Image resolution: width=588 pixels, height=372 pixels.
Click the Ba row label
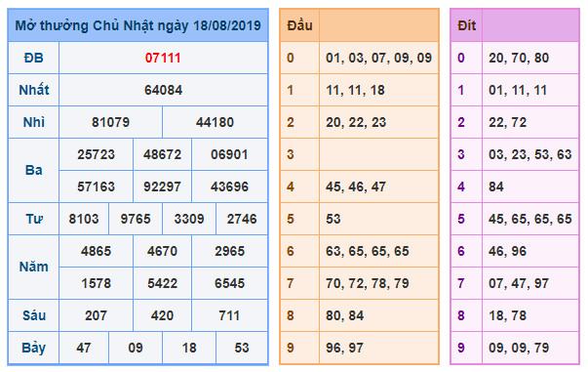[34, 171]
